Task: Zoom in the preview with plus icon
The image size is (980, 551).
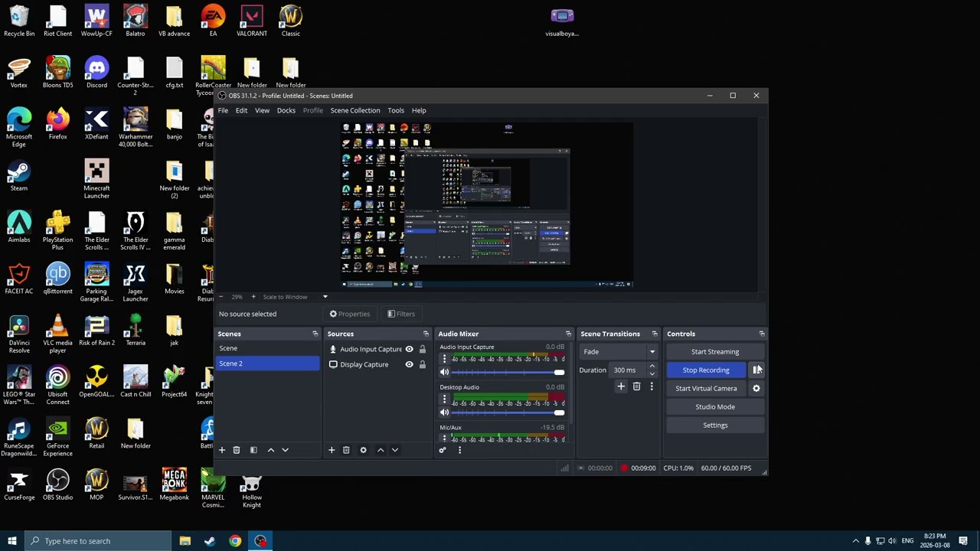Action: coord(253,297)
